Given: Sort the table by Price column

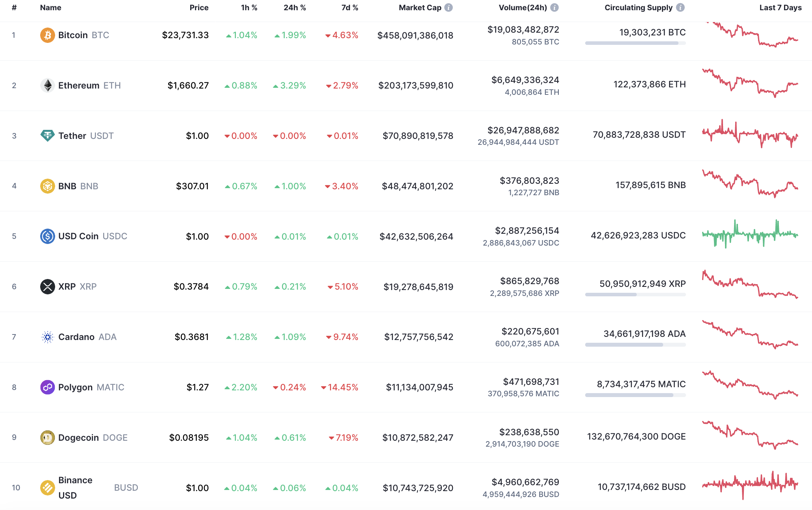Looking at the screenshot, I should click(199, 7).
